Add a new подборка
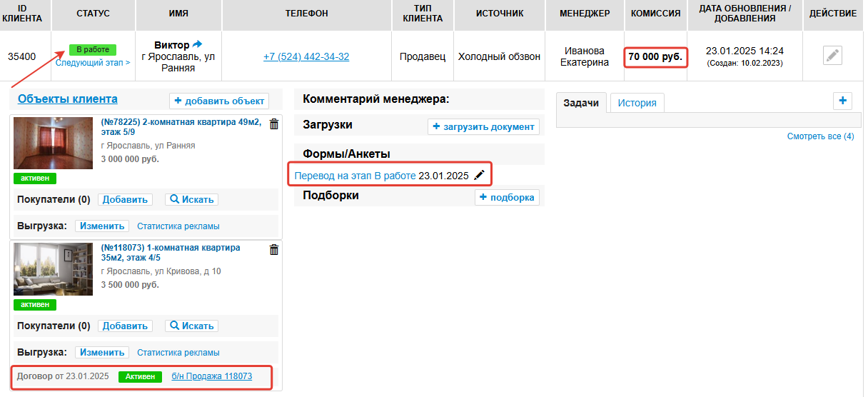This screenshot has height=397, width=868. point(507,198)
